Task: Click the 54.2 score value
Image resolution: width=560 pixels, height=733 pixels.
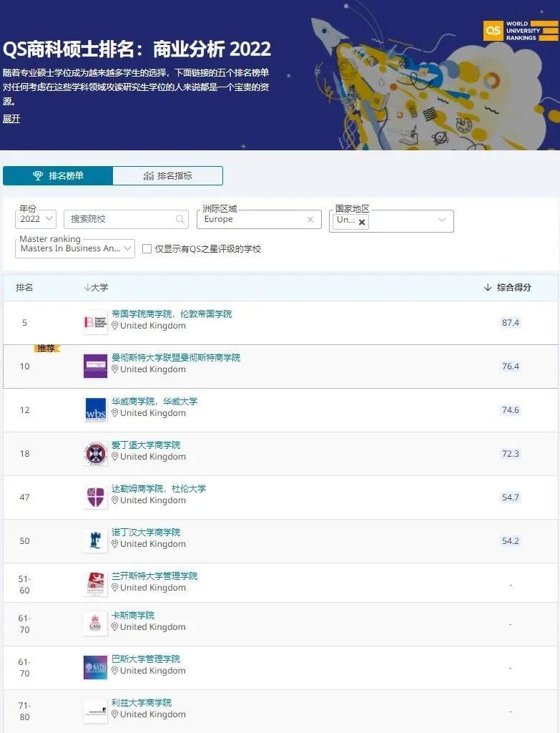Action: (x=511, y=541)
